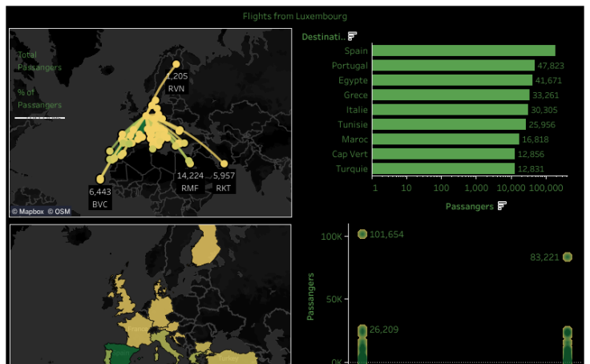Open the OSM attribution link
Image resolution: width=590 pixels, height=364 pixels.
59,212
